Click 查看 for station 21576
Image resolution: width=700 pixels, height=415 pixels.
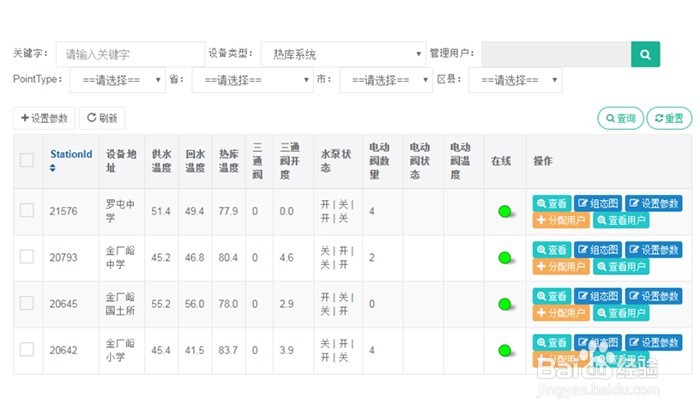pos(552,203)
